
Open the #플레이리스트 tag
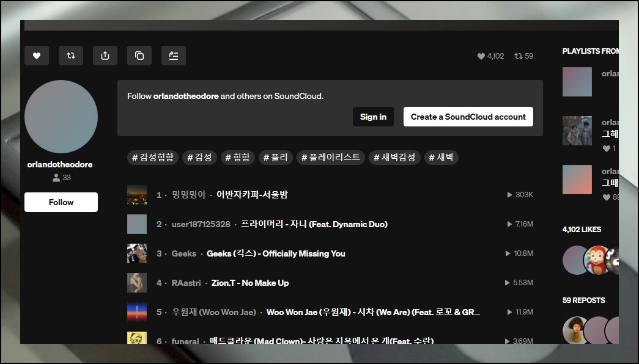point(330,158)
